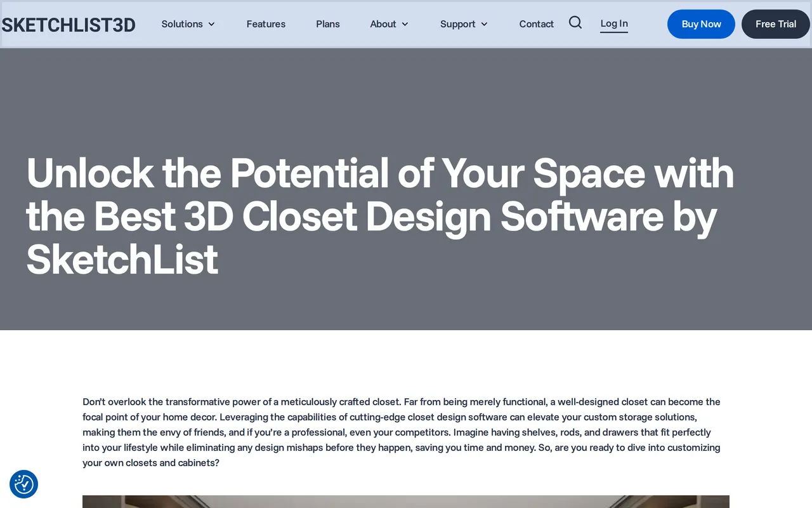The image size is (812, 508).
Task: Open the Features page
Action: tap(266, 24)
